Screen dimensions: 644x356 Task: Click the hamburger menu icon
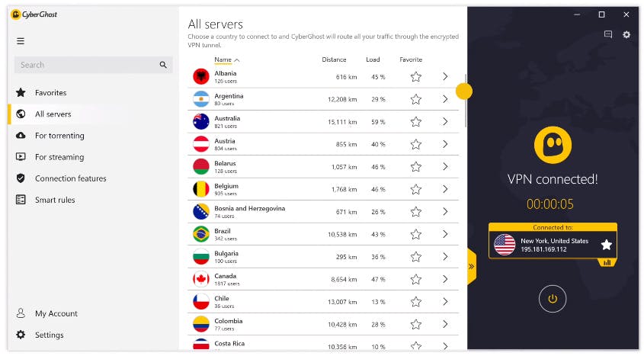pos(21,41)
